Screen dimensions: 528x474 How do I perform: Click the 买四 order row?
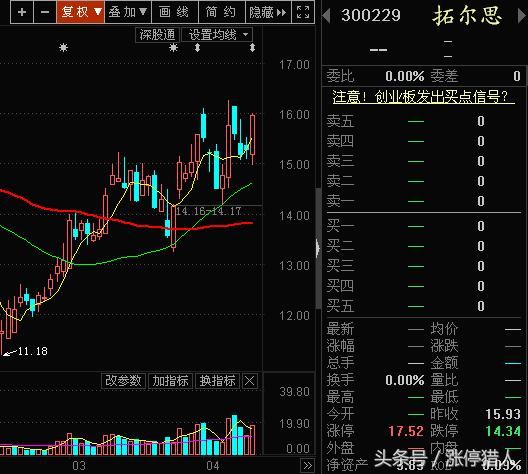[x=424, y=286]
